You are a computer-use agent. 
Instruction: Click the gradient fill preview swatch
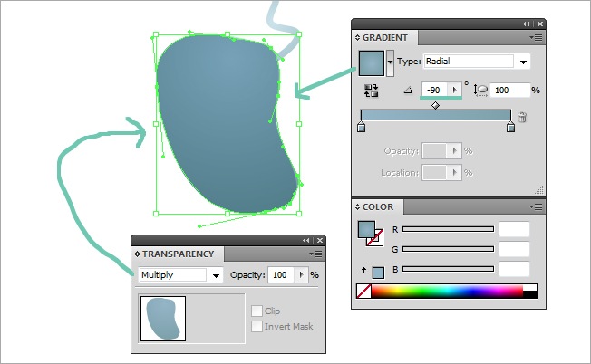pos(372,63)
